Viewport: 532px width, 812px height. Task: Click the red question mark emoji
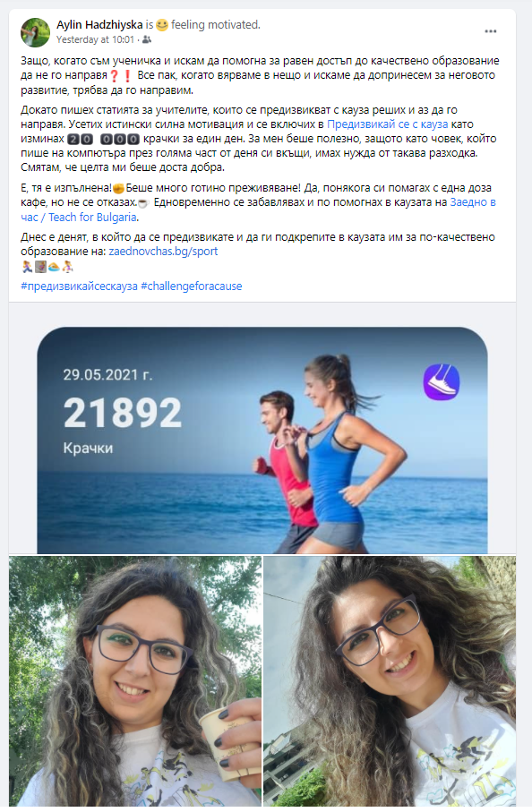(115, 75)
